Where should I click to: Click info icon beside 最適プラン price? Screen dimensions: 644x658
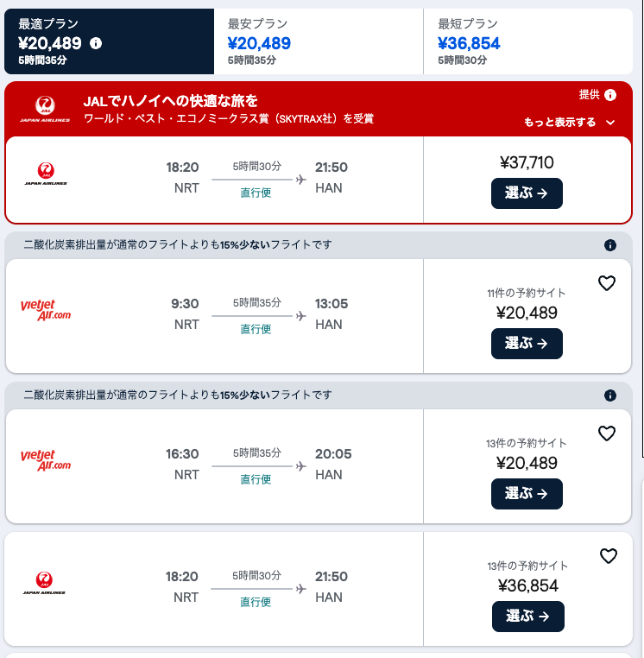96,43
